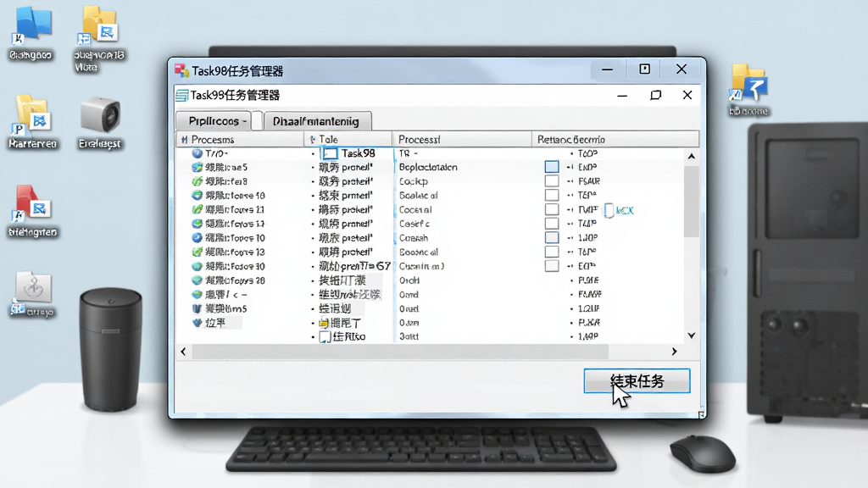Open the Giahgaoo blue desktop icon
Screen dimensions: 868x488
(31, 26)
